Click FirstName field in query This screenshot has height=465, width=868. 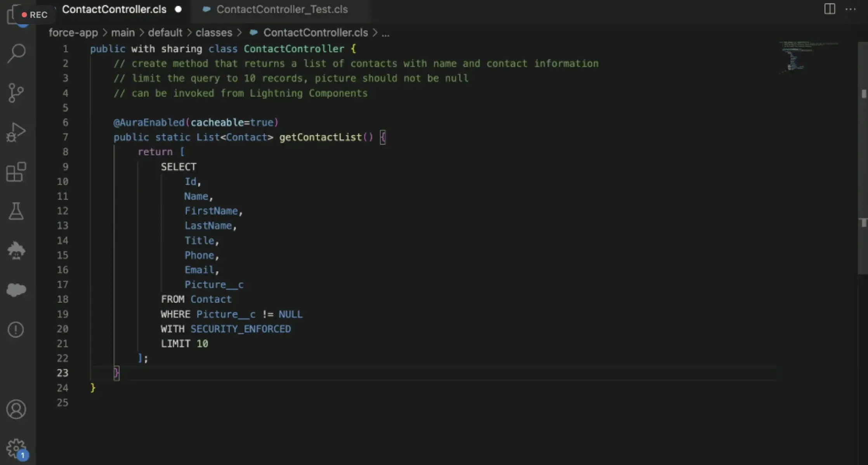tap(211, 211)
